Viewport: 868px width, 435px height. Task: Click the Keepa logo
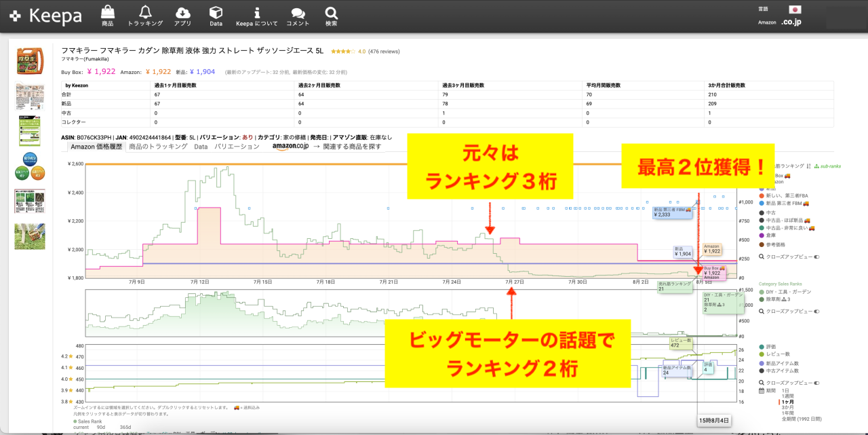click(45, 16)
